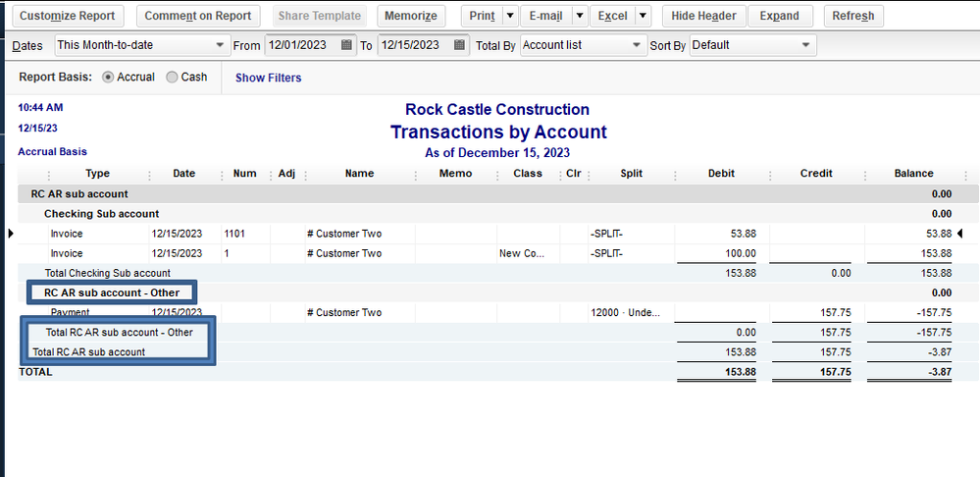Screen dimensions: 980x477
Task: Click the Customize Report button
Action: [x=68, y=16]
